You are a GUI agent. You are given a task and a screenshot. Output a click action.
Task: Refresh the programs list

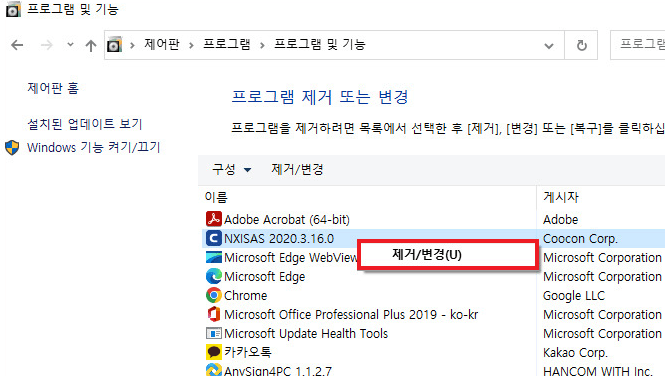pyautogui.click(x=581, y=45)
